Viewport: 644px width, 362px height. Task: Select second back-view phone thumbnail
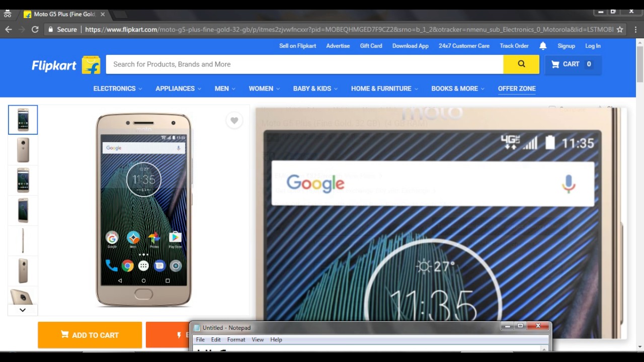pos(23,150)
